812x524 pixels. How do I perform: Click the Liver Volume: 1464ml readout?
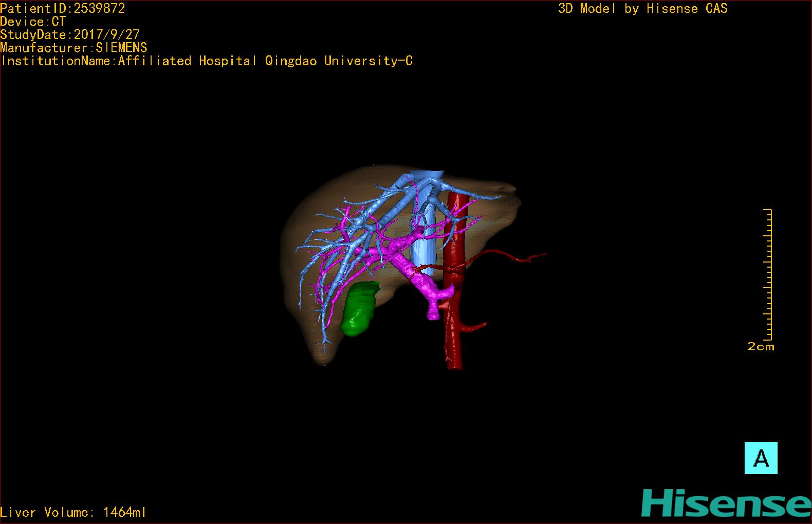[73, 512]
